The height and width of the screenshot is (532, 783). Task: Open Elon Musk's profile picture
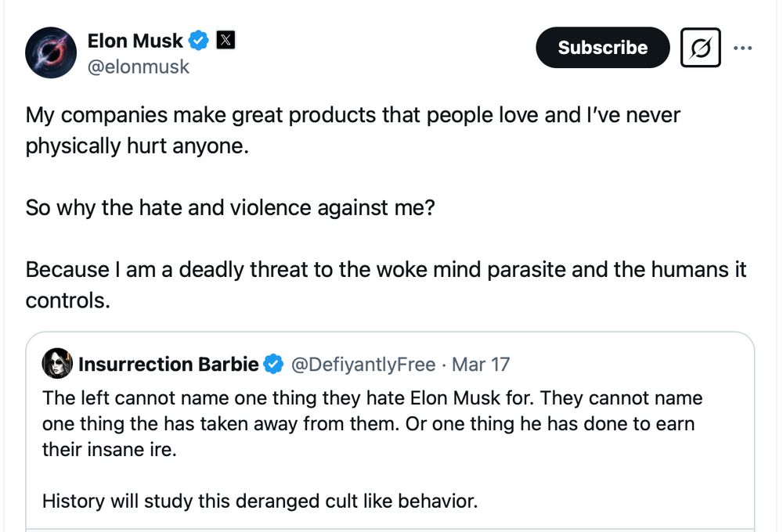click(51, 53)
